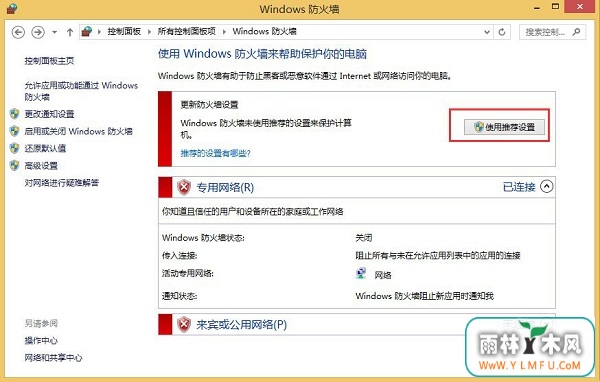Click 活动专用网络 label
This screenshot has width=600, height=382.
click(x=188, y=273)
